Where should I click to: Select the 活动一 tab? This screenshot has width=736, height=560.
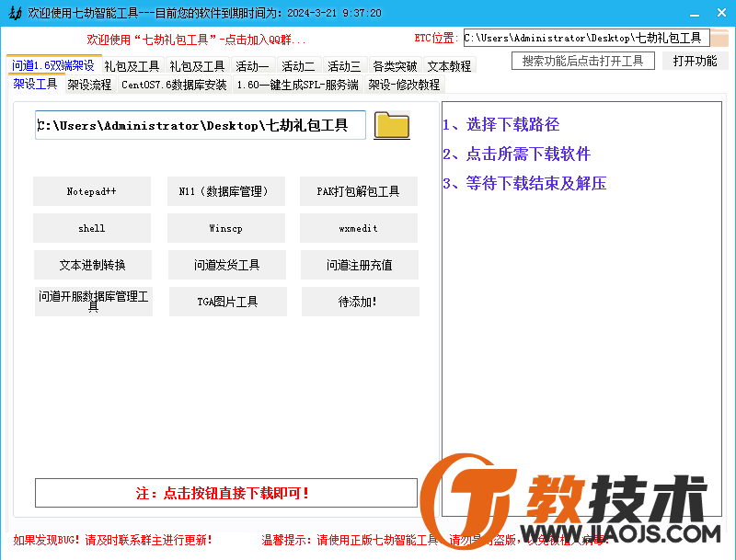coord(252,65)
